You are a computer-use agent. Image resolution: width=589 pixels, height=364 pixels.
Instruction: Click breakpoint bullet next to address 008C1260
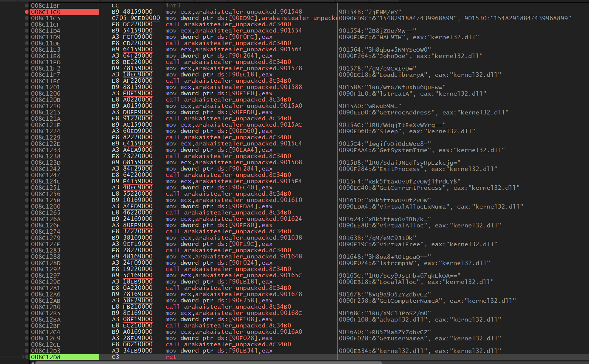[27, 206]
